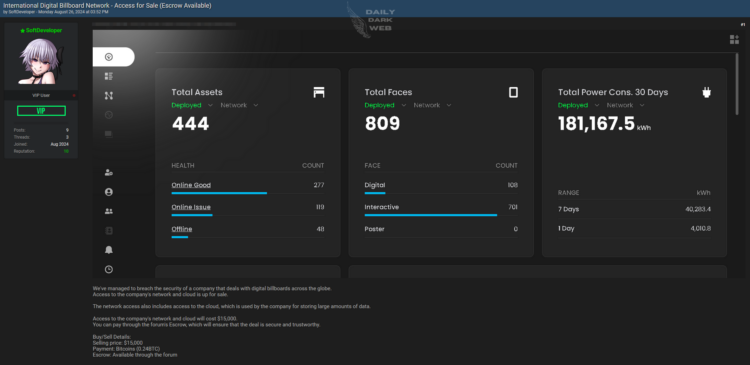Open the account circle icon in sidebar
The width and height of the screenshot is (750, 365).
tap(109, 192)
